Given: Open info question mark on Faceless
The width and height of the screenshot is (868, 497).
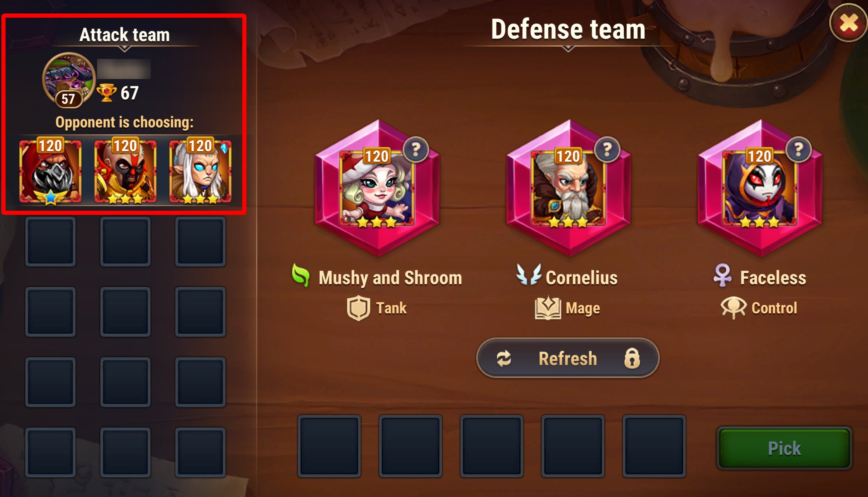Looking at the screenshot, I should (x=798, y=149).
